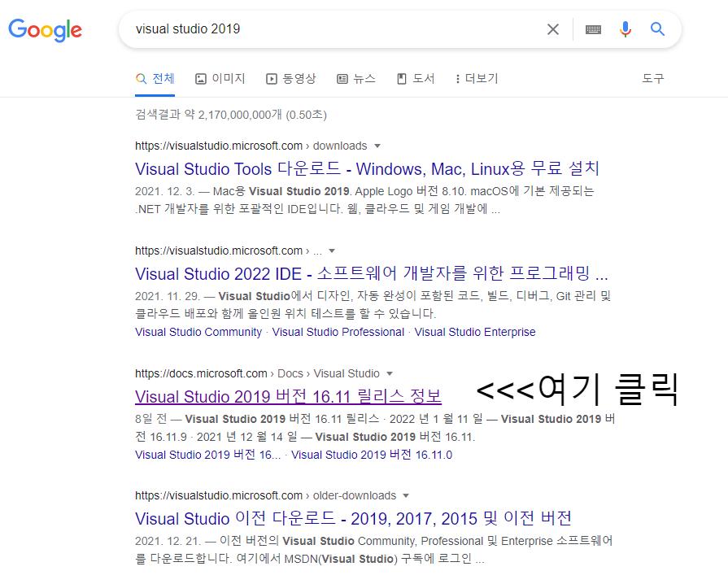
Task: Open the on-screen keyboard icon
Action: pyautogui.click(x=593, y=29)
